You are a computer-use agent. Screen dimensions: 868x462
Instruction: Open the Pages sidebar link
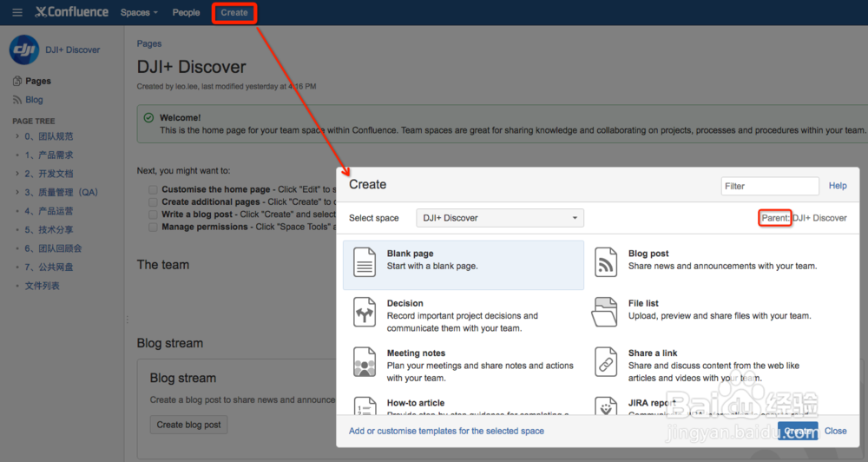(38, 81)
